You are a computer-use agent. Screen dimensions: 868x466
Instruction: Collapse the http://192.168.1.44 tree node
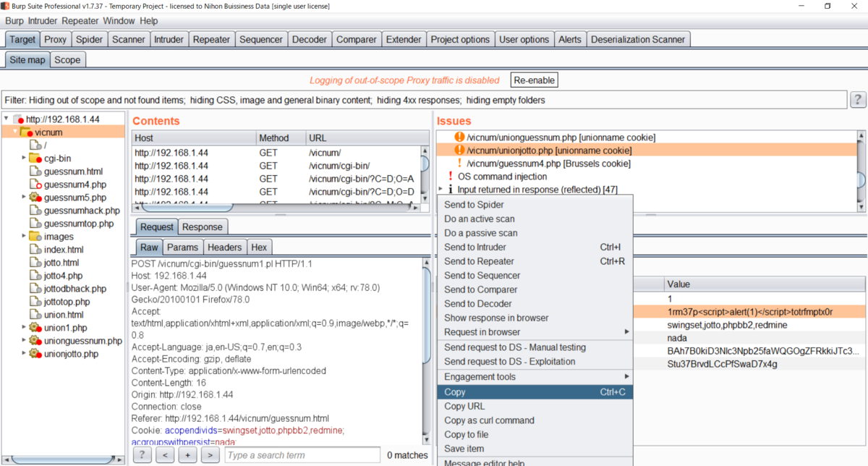coord(7,119)
